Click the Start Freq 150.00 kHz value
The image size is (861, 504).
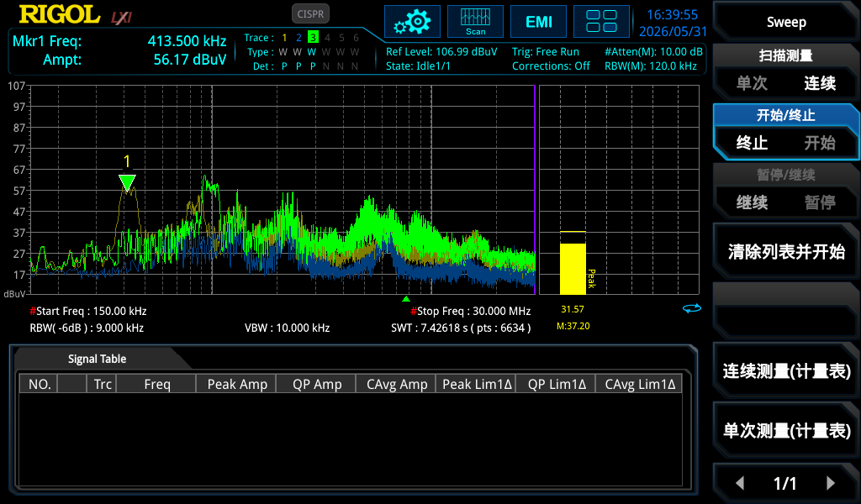[x=87, y=311]
